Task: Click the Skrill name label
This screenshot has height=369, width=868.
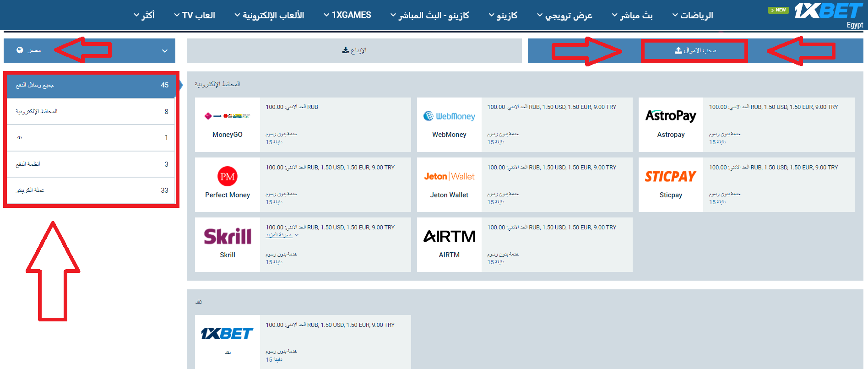Action: (x=228, y=255)
